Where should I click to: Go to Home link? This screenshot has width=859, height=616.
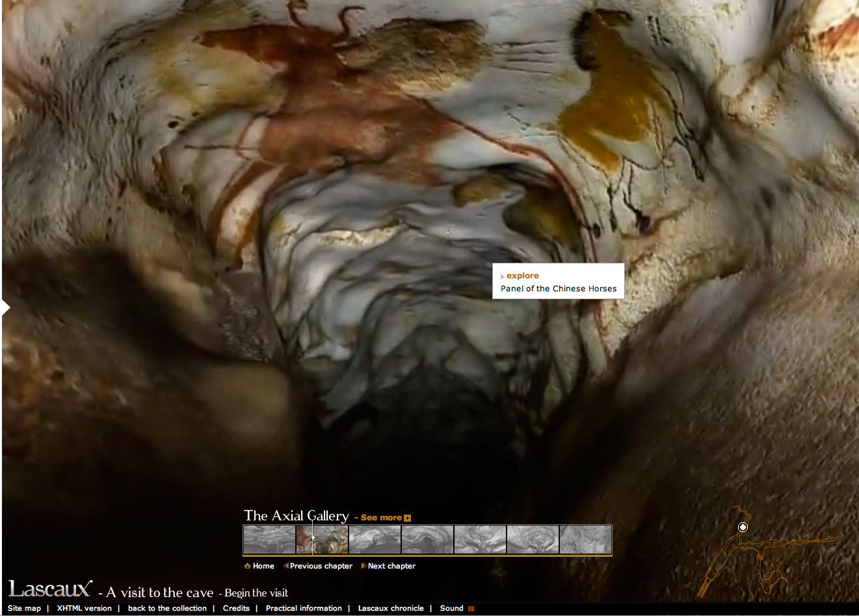(263, 566)
